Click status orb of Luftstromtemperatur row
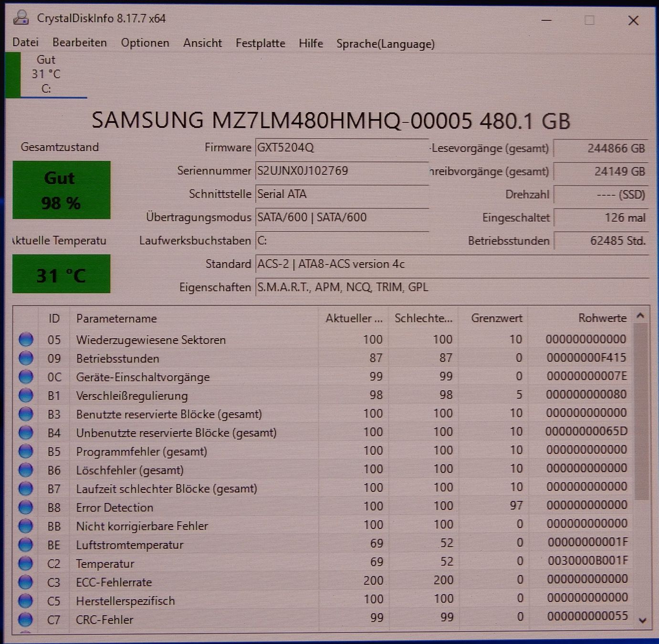The image size is (659, 644). (26, 544)
